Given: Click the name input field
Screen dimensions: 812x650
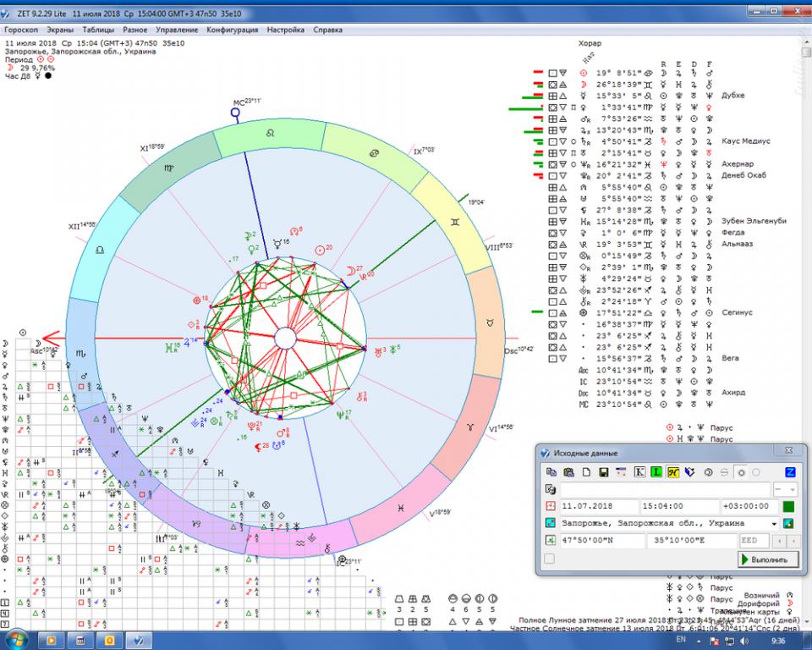Looking at the screenshot, I should click(x=665, y=489).
